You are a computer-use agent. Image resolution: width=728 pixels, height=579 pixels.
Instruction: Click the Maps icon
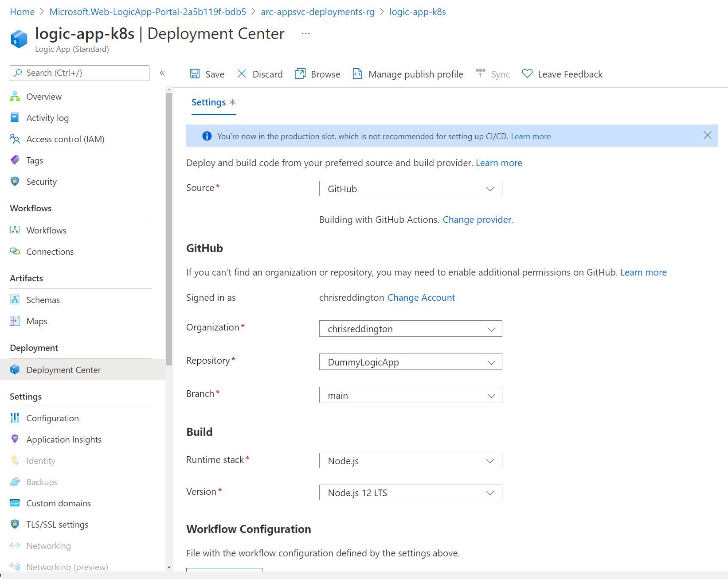15,321
